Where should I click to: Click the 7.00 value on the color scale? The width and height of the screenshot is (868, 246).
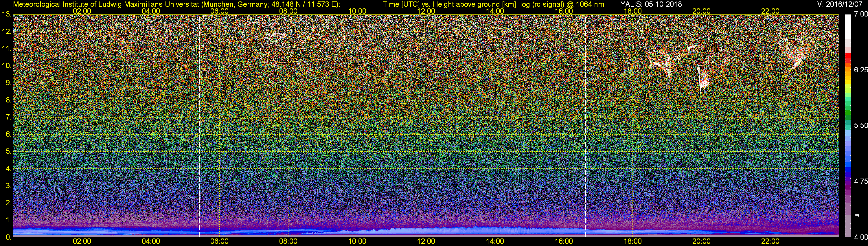click(x=861, y=14)
